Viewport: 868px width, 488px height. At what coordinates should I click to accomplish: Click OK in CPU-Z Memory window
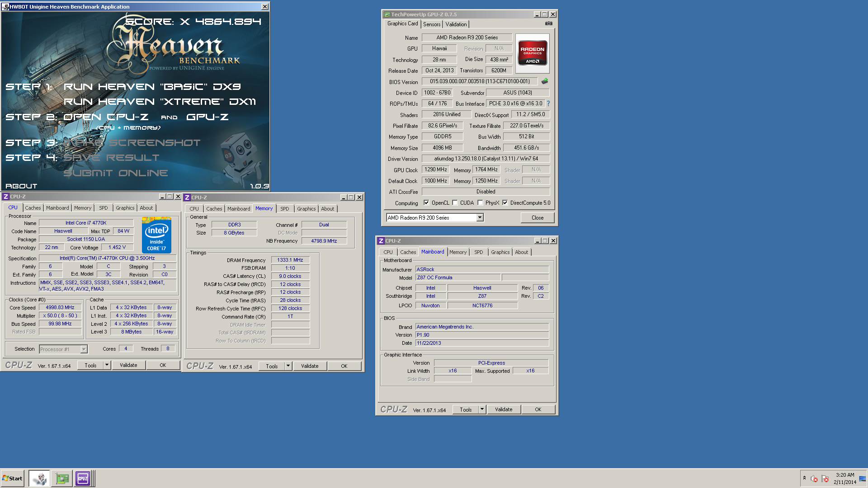pyautogui.click(x=344, y=366)
